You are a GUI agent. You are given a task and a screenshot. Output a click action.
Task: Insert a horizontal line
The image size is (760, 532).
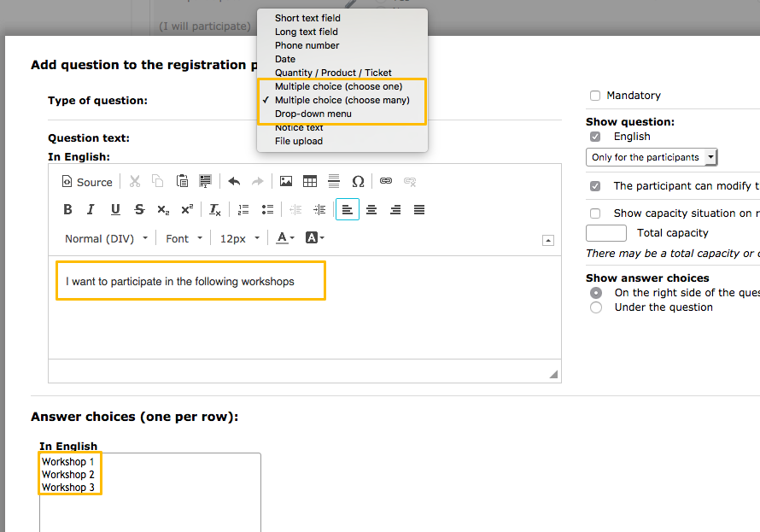coord(334,182)
